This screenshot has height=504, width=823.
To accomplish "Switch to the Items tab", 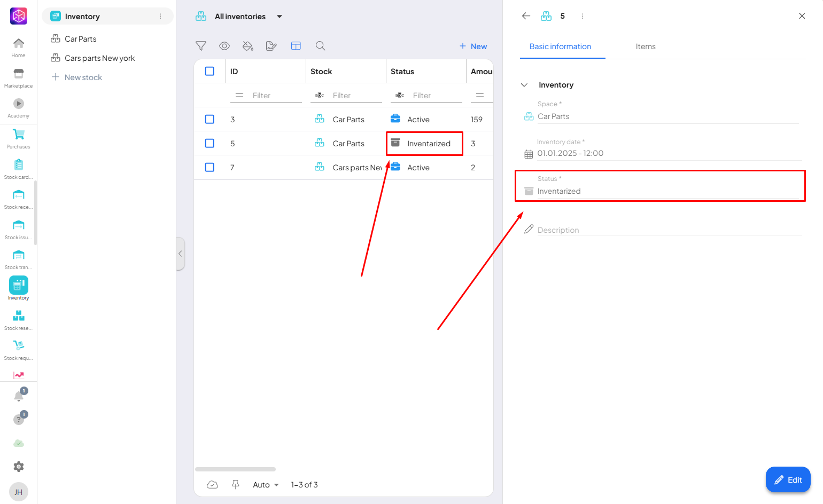I will pyautogui.click(x=645, y=46).
